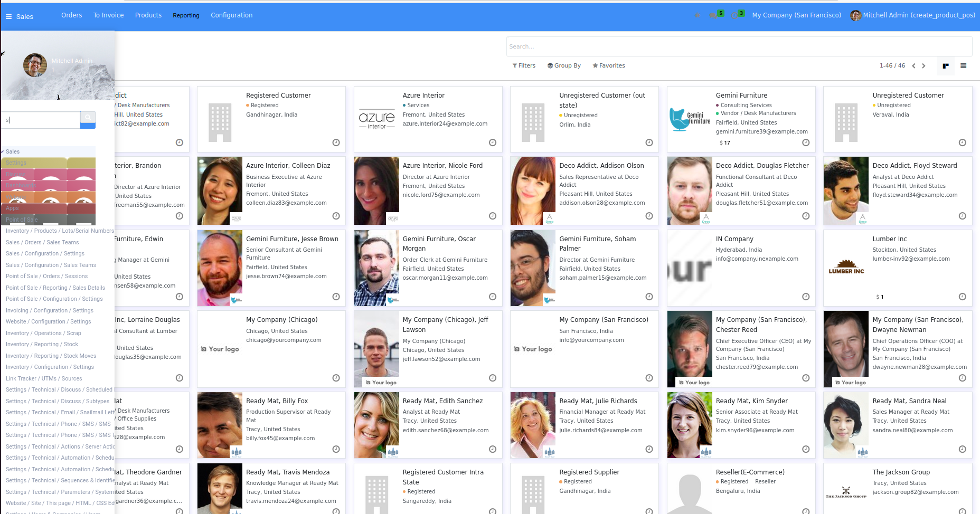Open the Favorites dropdown
This screenshot has height=514, width=980.
pos(609,66)
